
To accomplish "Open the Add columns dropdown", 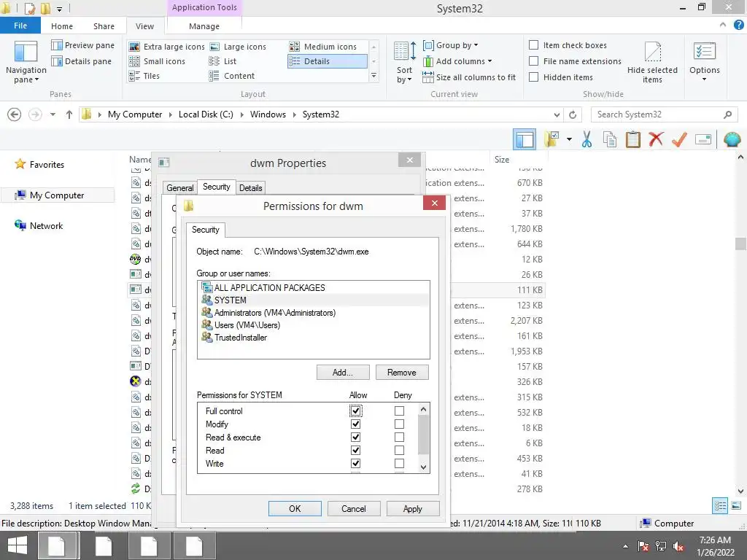I will [457, 61].
